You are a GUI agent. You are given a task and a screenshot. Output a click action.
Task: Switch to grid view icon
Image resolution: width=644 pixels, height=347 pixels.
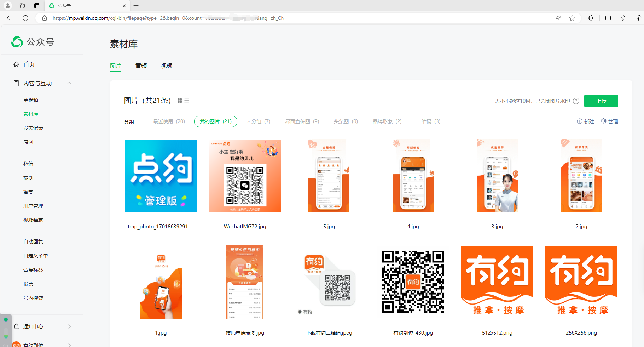tap(180, 101)
